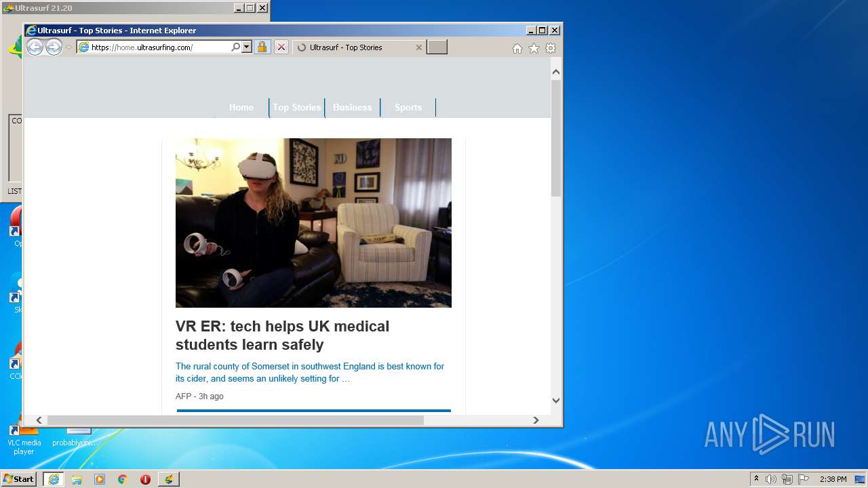
Task: Close the Ultrasurf 21.20 window
Action: click(262, 8)
